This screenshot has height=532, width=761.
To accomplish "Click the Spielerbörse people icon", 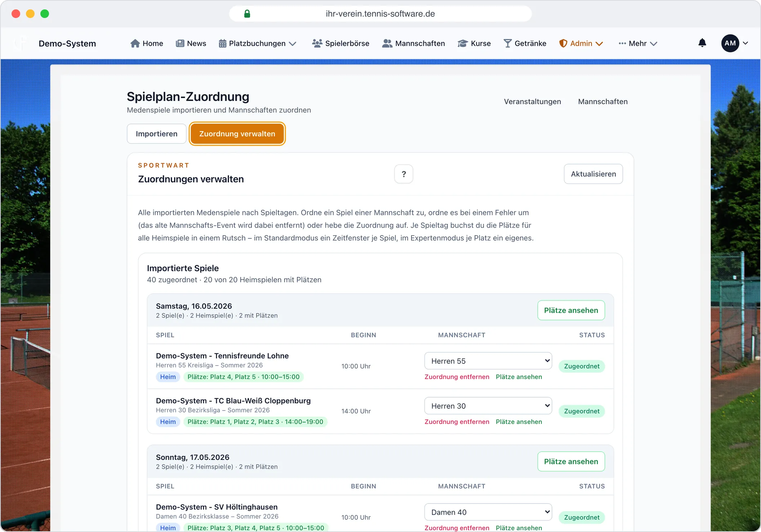I will pos(317,44).
